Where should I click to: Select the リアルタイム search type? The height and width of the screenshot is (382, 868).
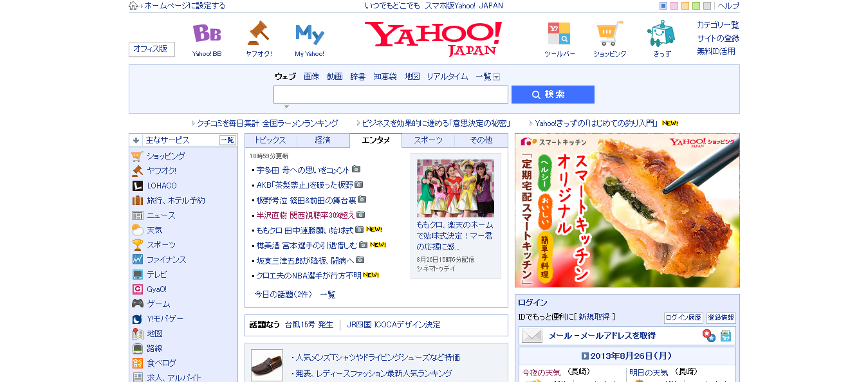[x=447, y=77]
